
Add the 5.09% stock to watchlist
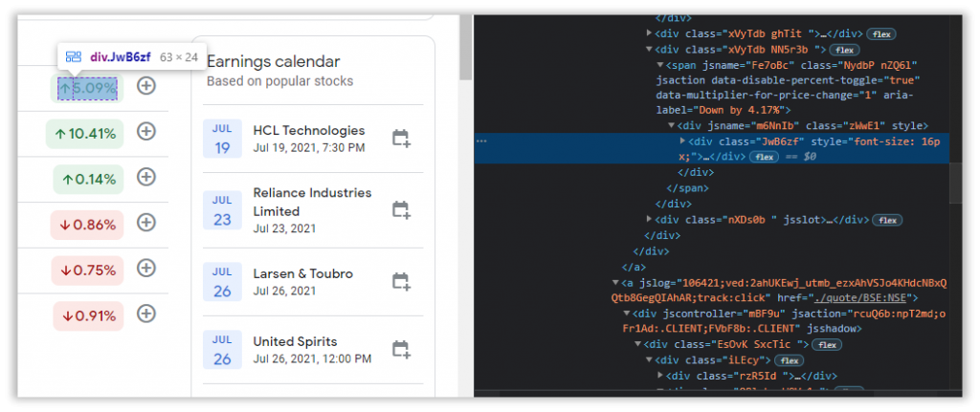pyautogui.click(x=146, y=85)
